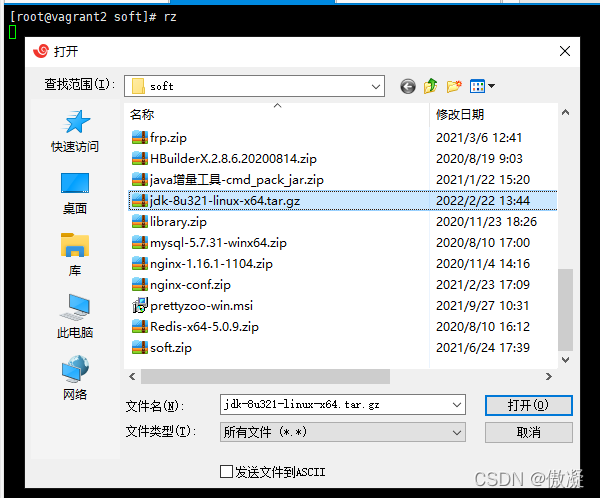This screenshot has width=600, height=498.
Task: Click the date 2022/2/22 13:44
Action: click(x=483, y=201)
